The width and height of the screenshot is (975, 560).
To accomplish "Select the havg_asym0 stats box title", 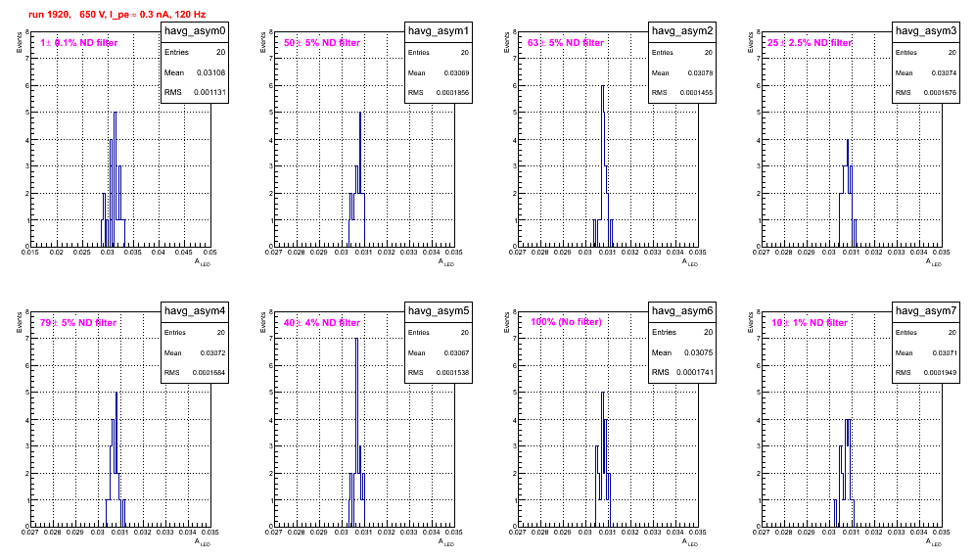I will (x=195, y=31).
